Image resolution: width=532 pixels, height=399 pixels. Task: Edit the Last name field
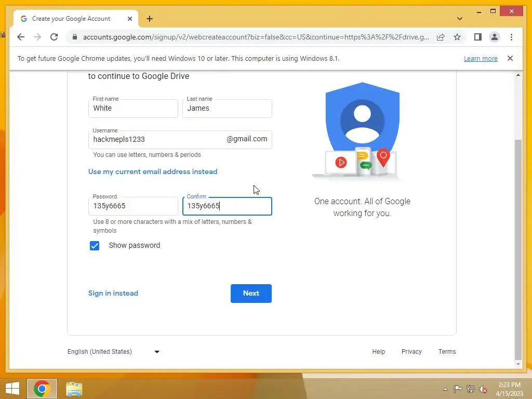click(227, 108)
